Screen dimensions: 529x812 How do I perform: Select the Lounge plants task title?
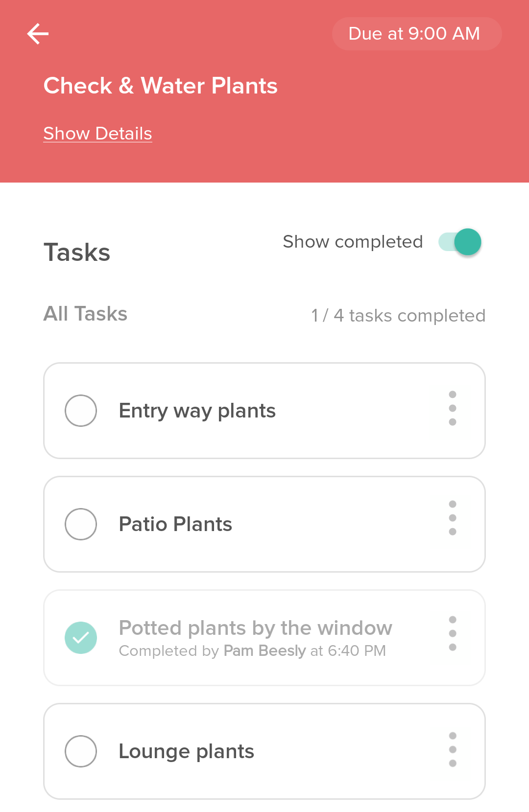coord(187,751)
